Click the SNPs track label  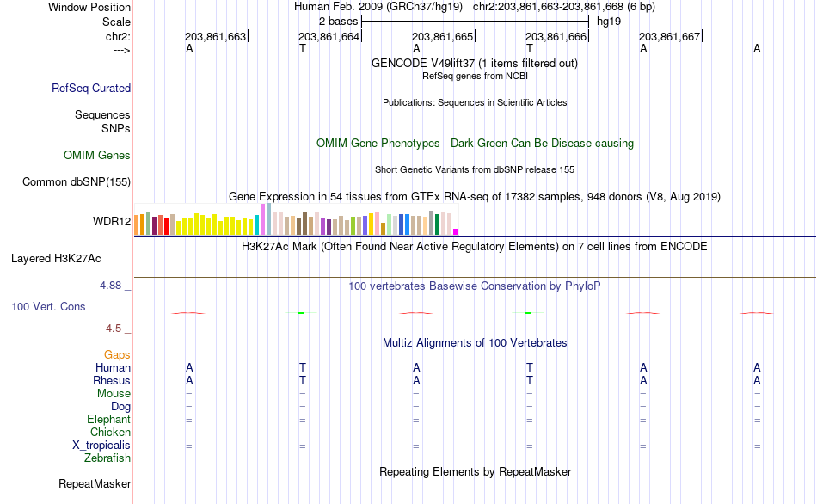(x=116, y=128)
